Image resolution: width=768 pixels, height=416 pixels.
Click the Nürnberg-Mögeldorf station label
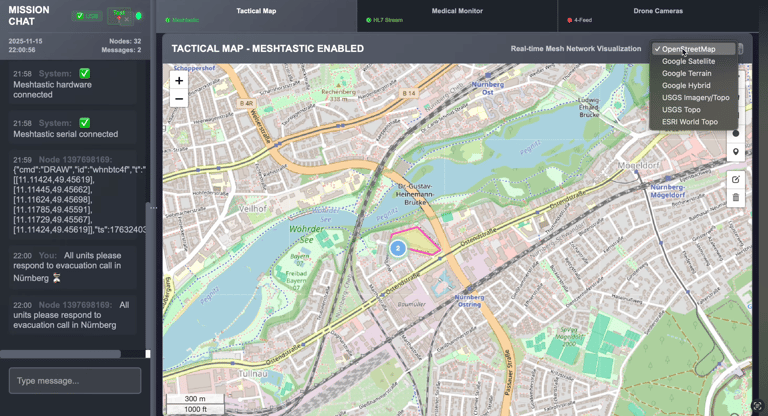point(668,191)
